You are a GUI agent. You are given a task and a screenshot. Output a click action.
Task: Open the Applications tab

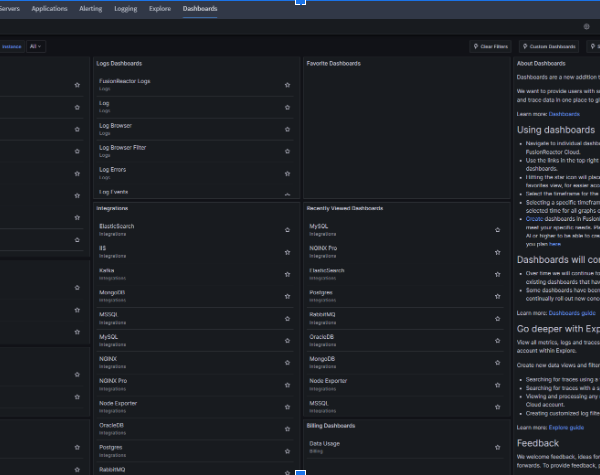[49, 8]
